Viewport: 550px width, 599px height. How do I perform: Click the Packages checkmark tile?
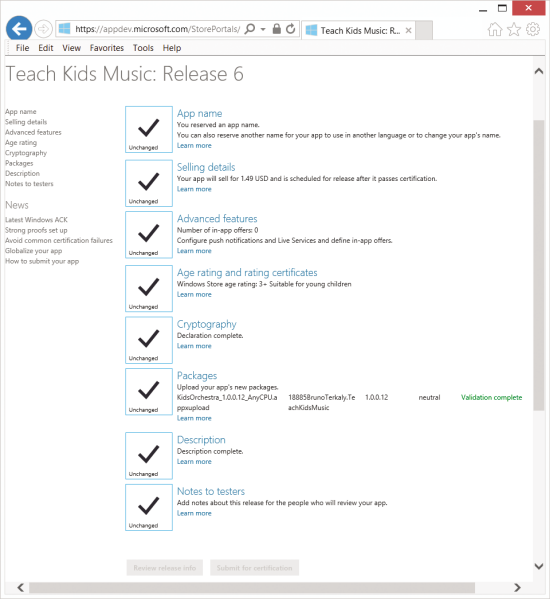click(x=149, y=392)
